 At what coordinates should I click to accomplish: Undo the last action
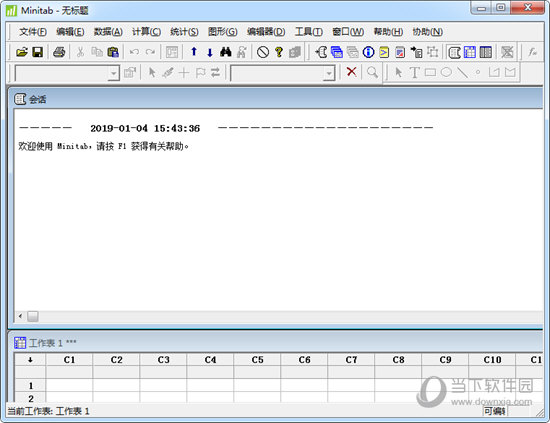[x=134, y=52]
